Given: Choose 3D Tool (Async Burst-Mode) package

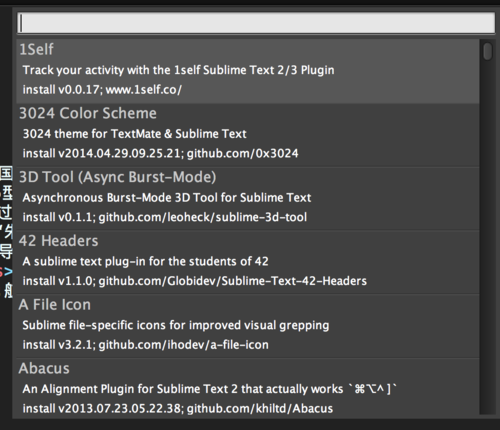Looking at the screenshot, I should pos(248,199).
